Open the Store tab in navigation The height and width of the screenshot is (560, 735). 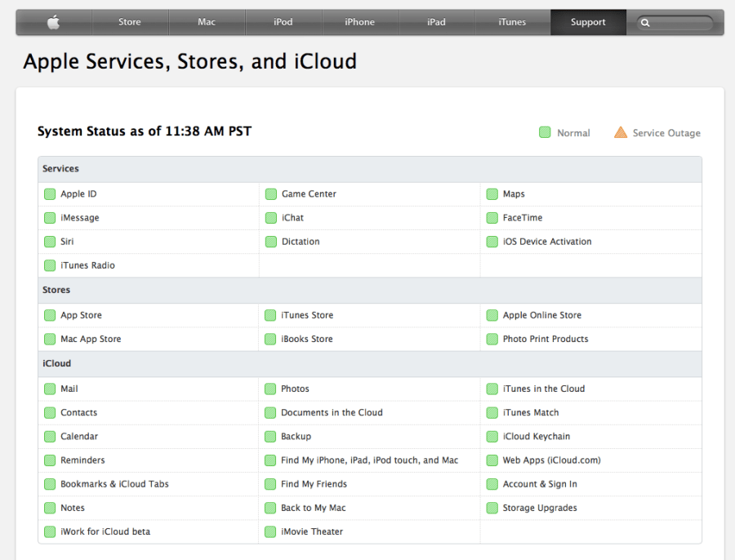(x=130, y=22)
